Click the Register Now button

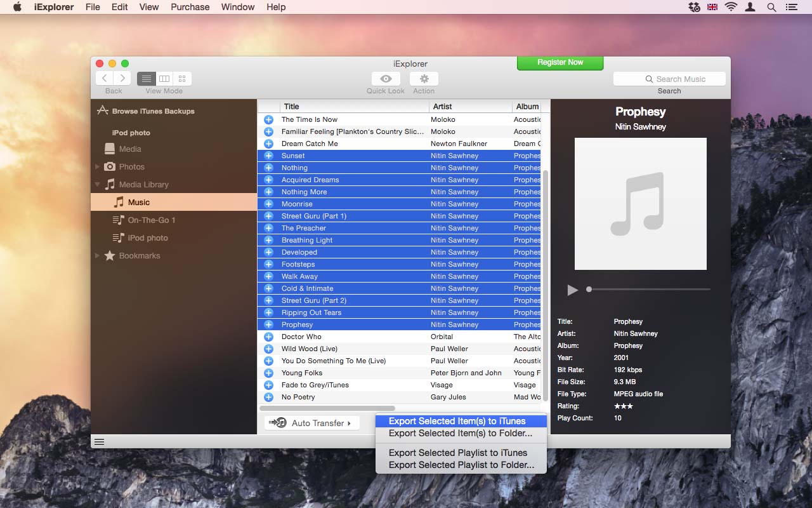(560, 62)
